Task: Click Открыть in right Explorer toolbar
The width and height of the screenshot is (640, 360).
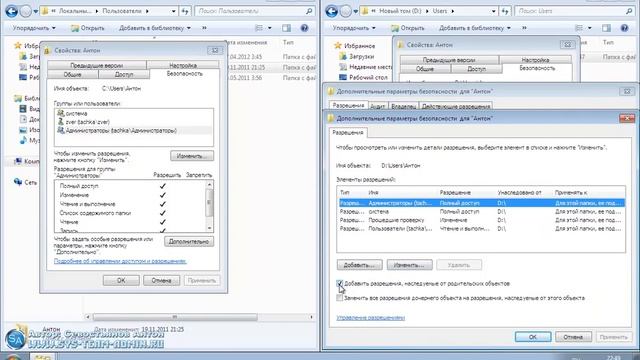Action: click(x=408, y=28)
